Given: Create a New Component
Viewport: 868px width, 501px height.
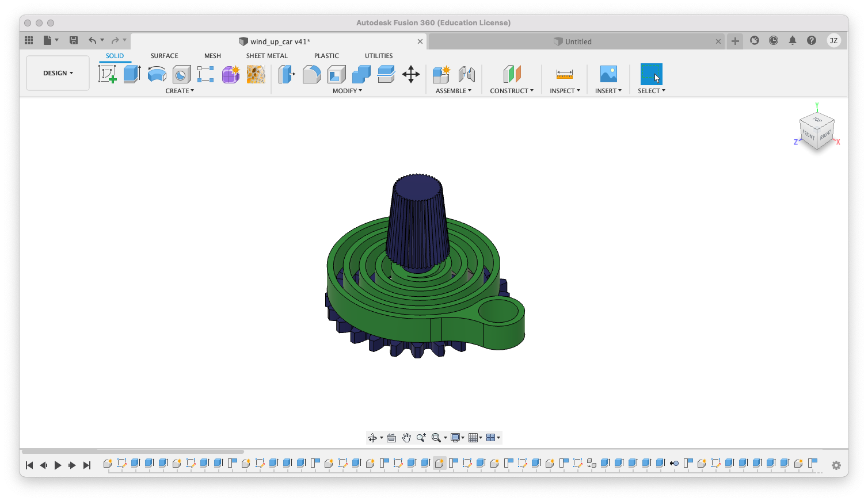Looking at the screenshot, I should tap(441, 74).
